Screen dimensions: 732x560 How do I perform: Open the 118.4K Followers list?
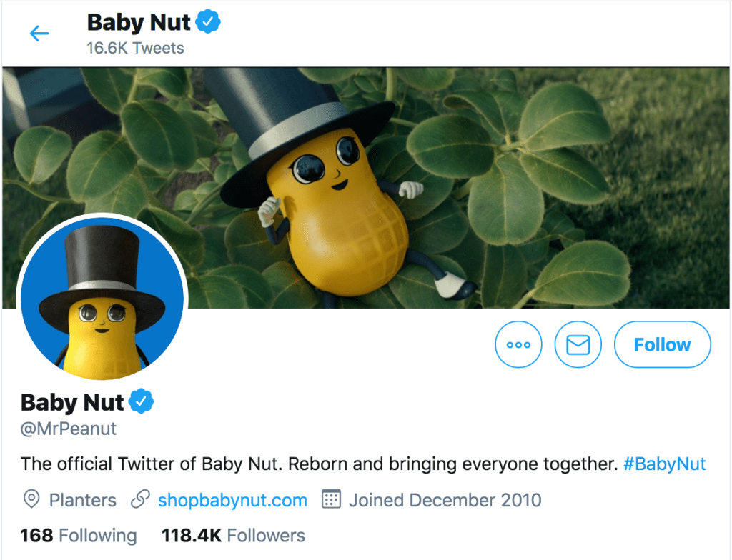233,536
